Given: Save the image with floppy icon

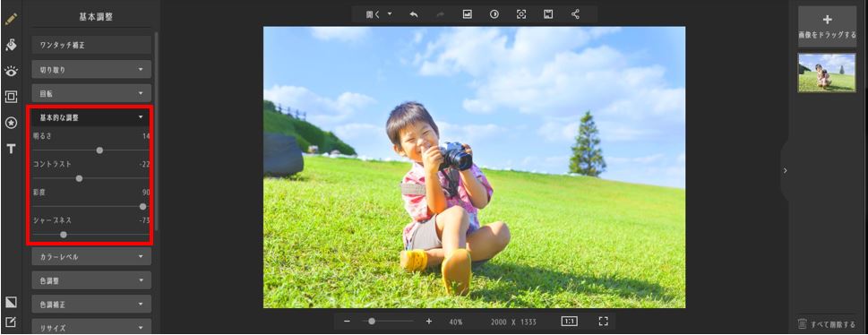Looking at the screenshot, I should 548,14.
